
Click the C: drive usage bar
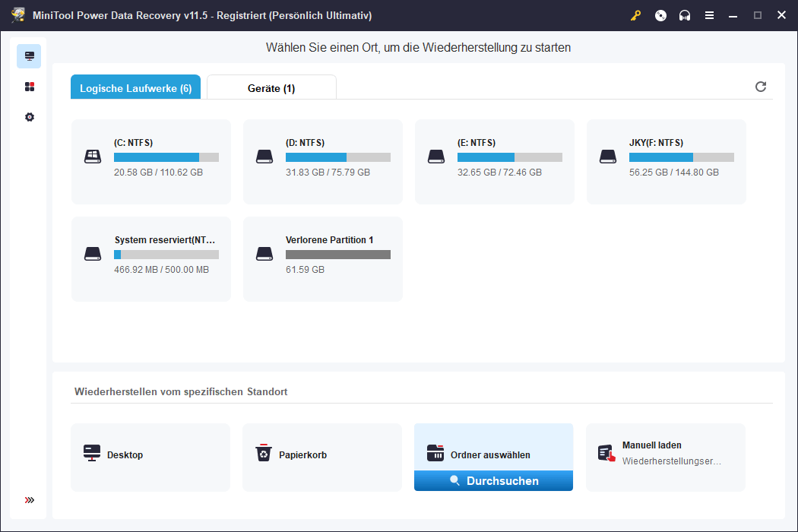point(166,157)
